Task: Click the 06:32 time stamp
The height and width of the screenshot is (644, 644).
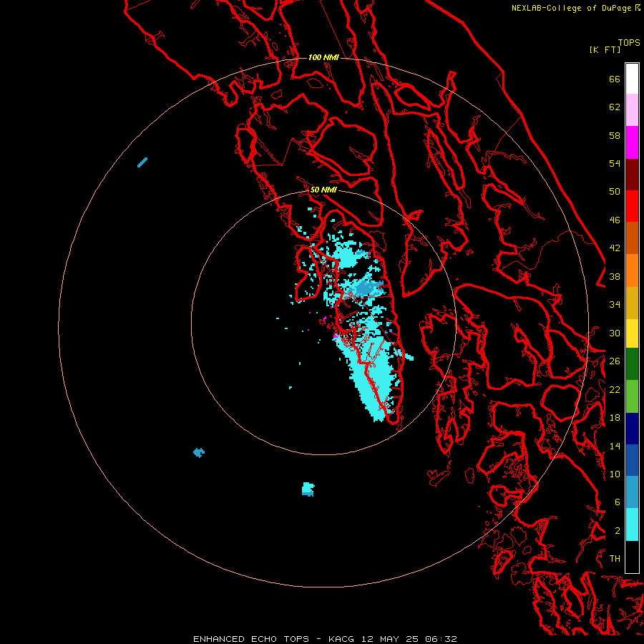Action: (x=441, y=639)
